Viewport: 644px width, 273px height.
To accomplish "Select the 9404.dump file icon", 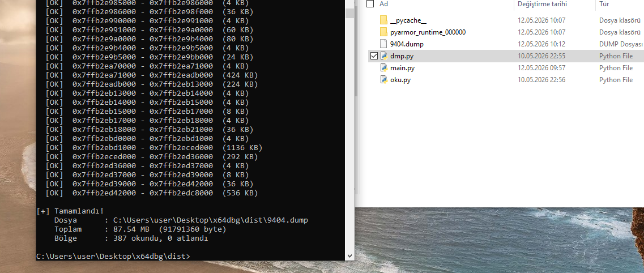I will pos(383,44).
